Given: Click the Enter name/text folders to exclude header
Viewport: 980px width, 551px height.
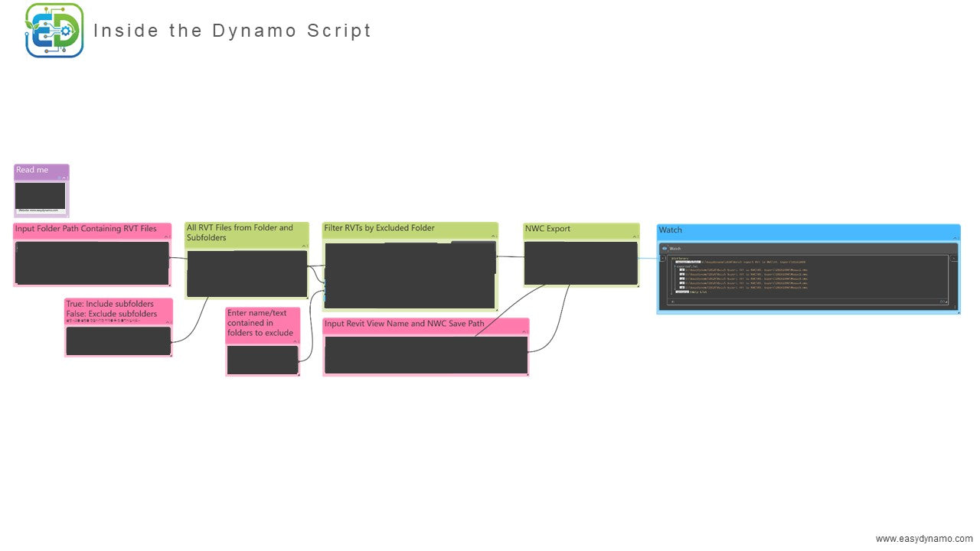Looking at the screenshot, I should [x=260, y=323].
